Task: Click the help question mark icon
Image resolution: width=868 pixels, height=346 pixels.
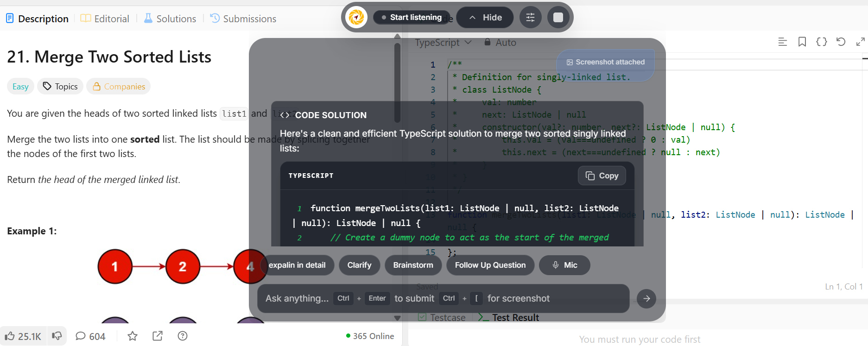Action: 183,336
